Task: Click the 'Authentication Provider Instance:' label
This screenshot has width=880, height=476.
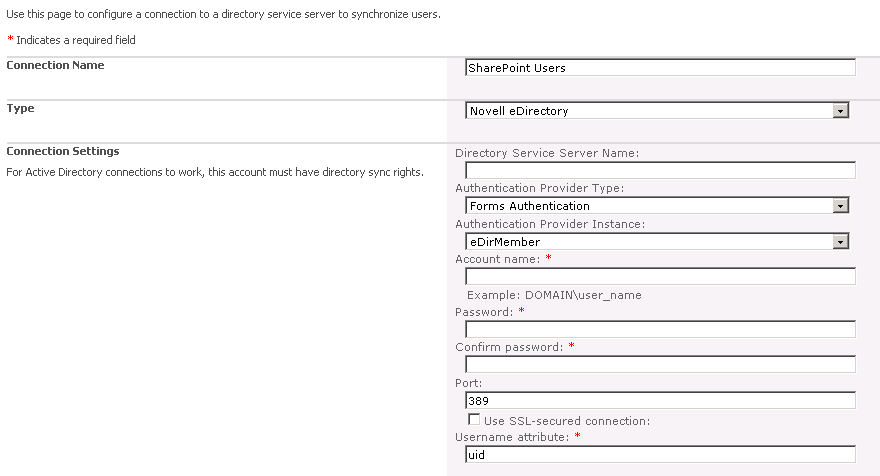Action: tap(550, 224)
